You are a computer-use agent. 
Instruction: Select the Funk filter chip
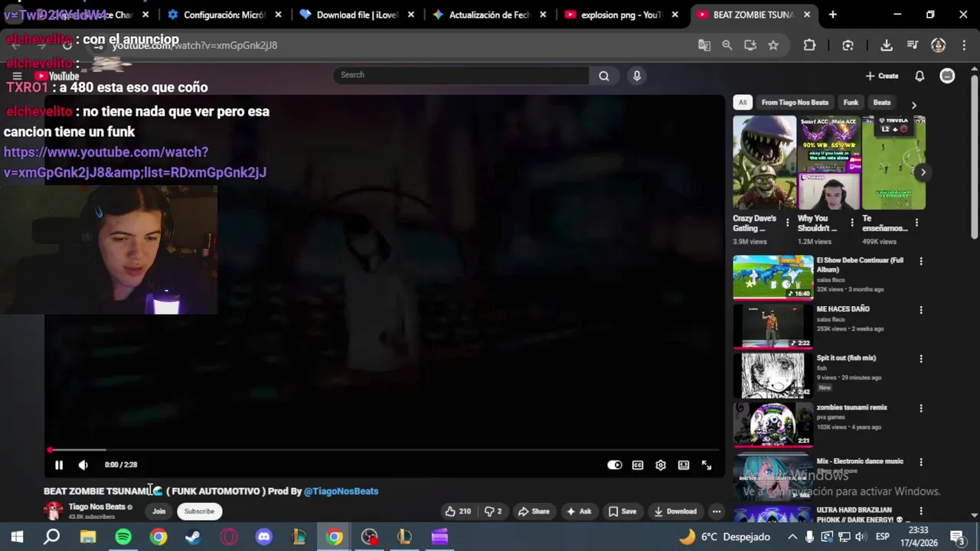click(851, 103)
